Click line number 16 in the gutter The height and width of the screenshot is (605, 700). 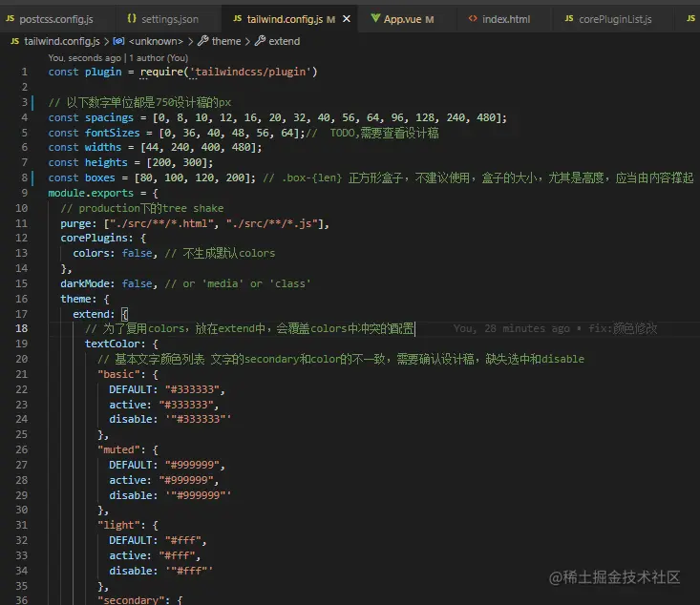(x=21, y=299)
